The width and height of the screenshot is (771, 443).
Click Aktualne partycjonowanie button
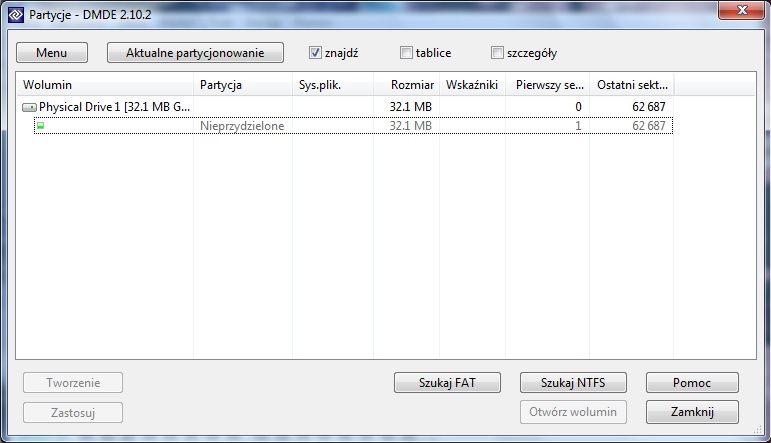tap(195, 53)
